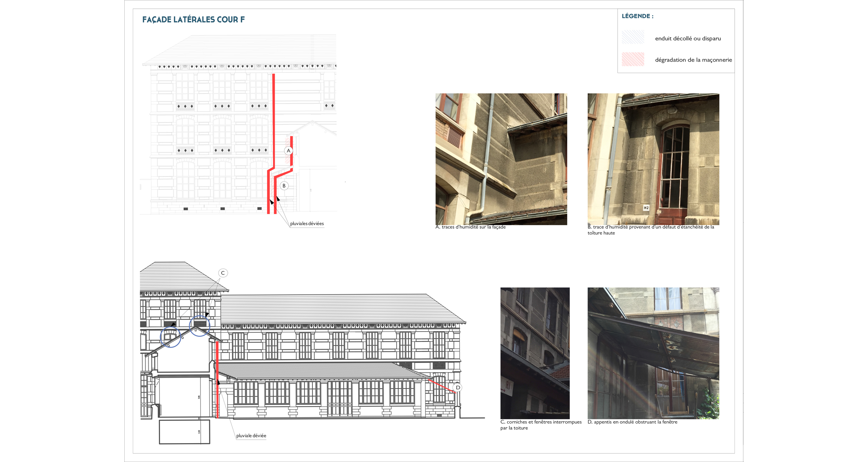
Task: Open photo A showing humidity traces
Action: pyautogui.click(x=501, y=159)
